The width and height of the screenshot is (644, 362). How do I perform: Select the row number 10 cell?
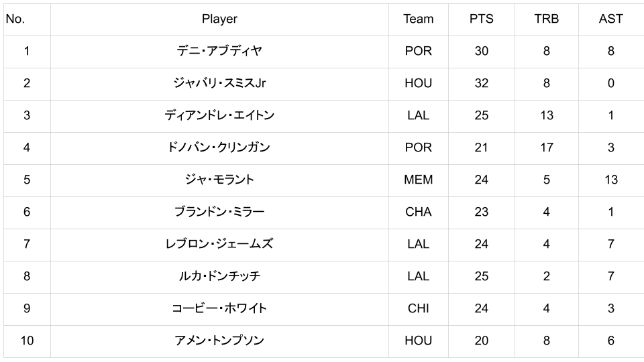[x=26, y=341]
